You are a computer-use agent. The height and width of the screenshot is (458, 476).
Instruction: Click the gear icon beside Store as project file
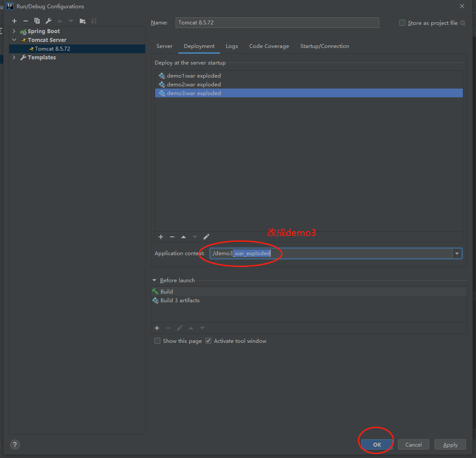click(462, 23)
